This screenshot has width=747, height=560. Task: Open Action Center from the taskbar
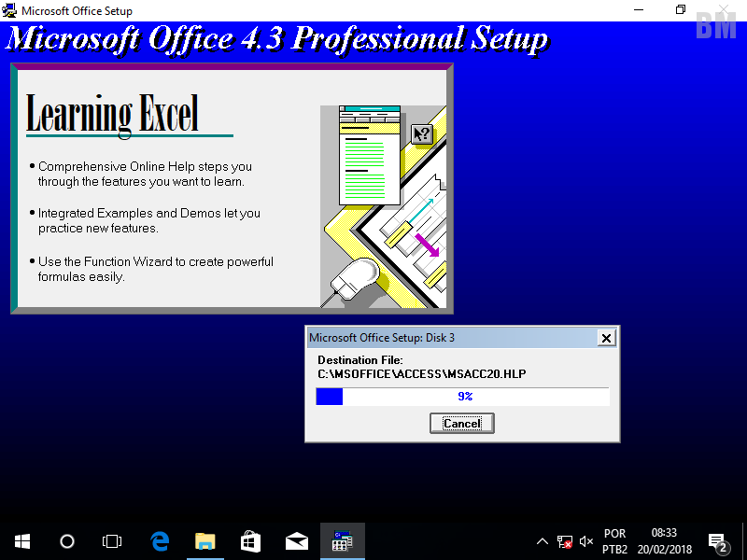pyautogui.click(x=717, y=541)
